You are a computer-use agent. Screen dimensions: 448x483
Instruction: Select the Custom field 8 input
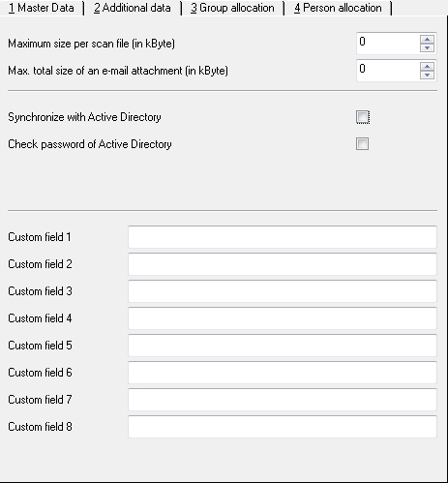click(x=283, y=427)
